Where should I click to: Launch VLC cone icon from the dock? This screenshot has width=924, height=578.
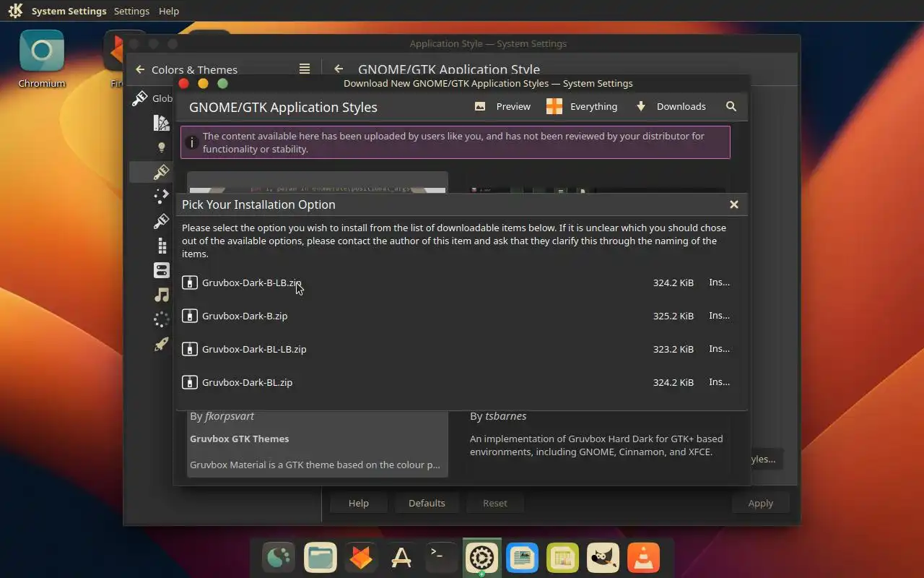[x=643, y=558]
